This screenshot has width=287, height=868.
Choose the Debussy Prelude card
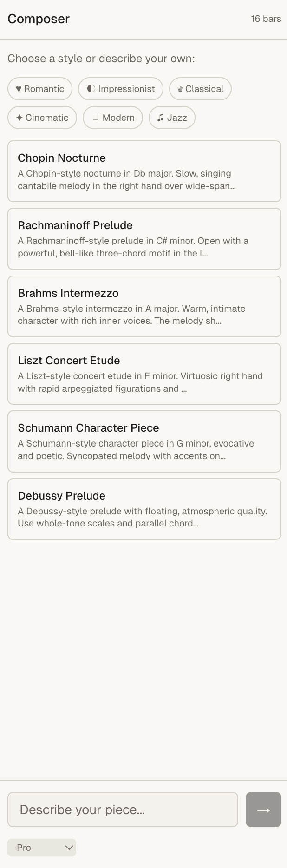click(x=144, y=508)
